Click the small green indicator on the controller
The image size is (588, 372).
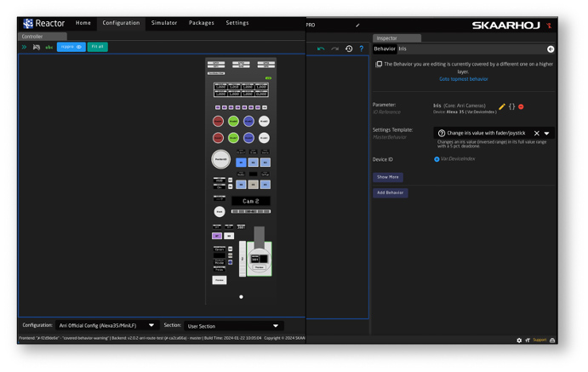click(x=268, y=78)
